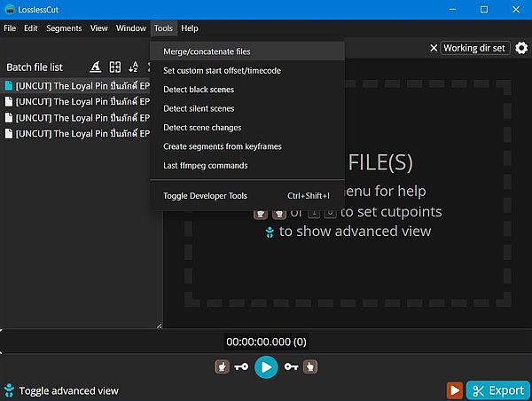Set cut start point hand icon
Viewport: 532px width, 401px height.
222,366
